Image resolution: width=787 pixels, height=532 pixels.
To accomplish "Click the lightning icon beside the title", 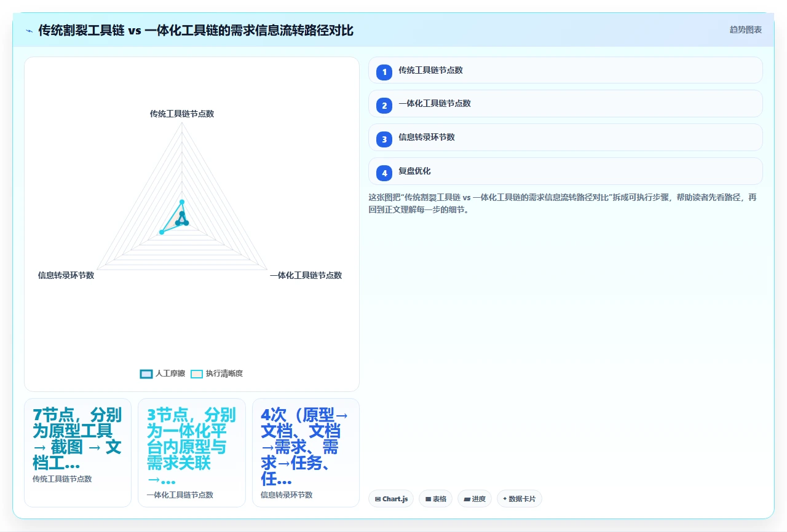I will tap(30, 31).
